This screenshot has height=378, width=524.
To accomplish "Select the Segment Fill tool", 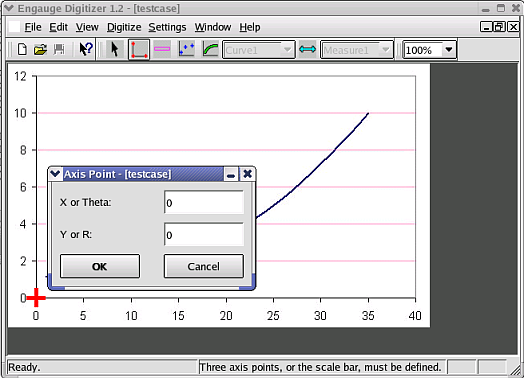I will pos(211,49).
